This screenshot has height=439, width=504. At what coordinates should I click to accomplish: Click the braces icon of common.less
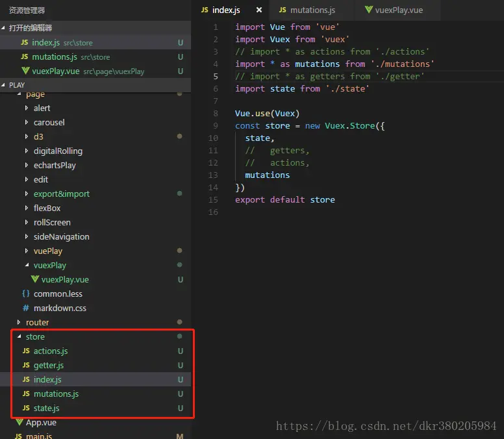click(26, 294)
